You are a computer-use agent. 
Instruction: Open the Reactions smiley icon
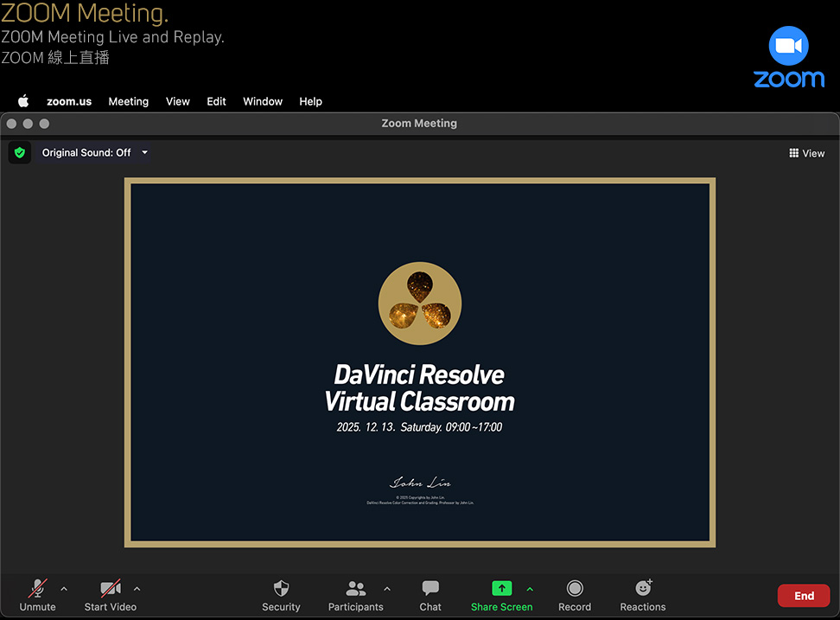643,589
